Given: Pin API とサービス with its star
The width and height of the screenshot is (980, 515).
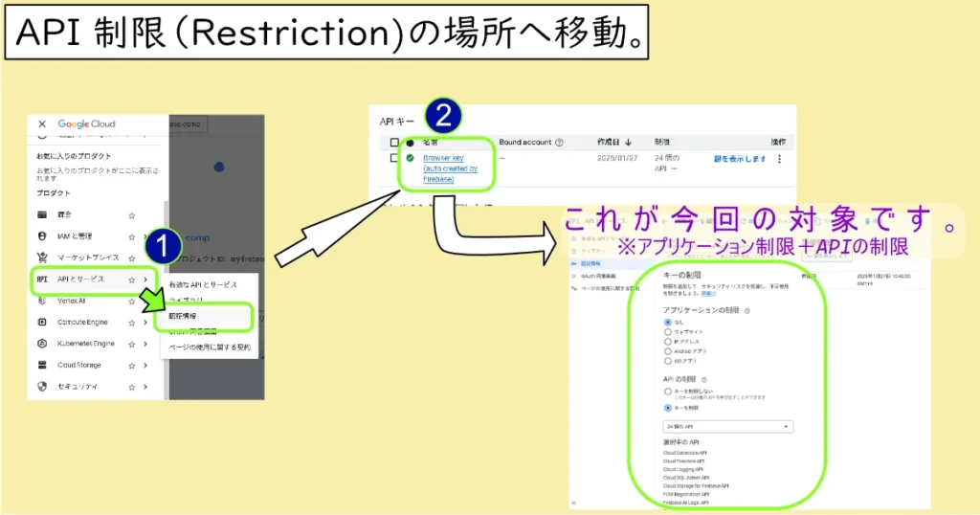Looking at the screenshot, I should click(131, 280).
